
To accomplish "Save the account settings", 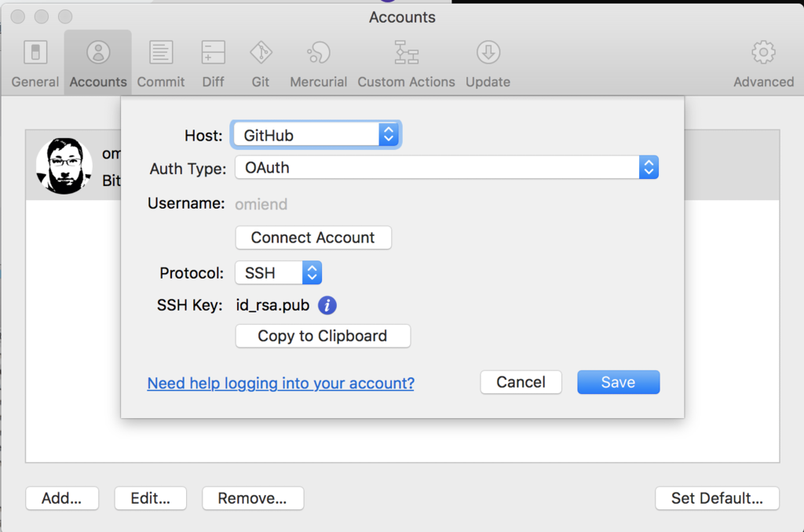I will tap(619, 382).
